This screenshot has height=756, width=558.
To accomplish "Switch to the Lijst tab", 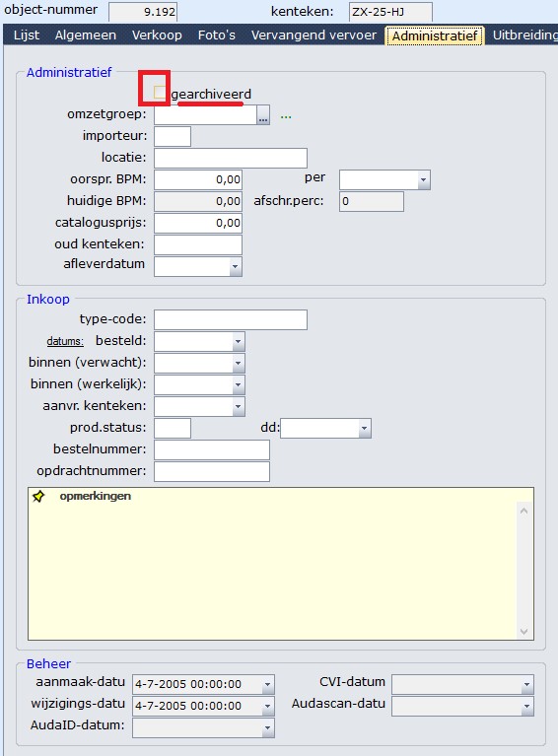I will pyautogui.click(x=27, y=35).
